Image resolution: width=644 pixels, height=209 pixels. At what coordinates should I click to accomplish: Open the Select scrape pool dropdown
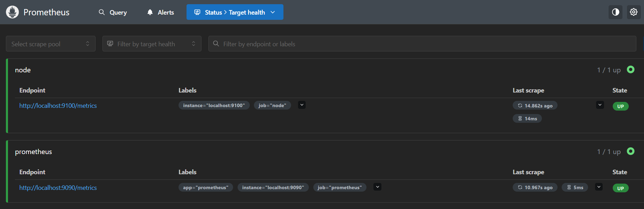coord(51,44)
